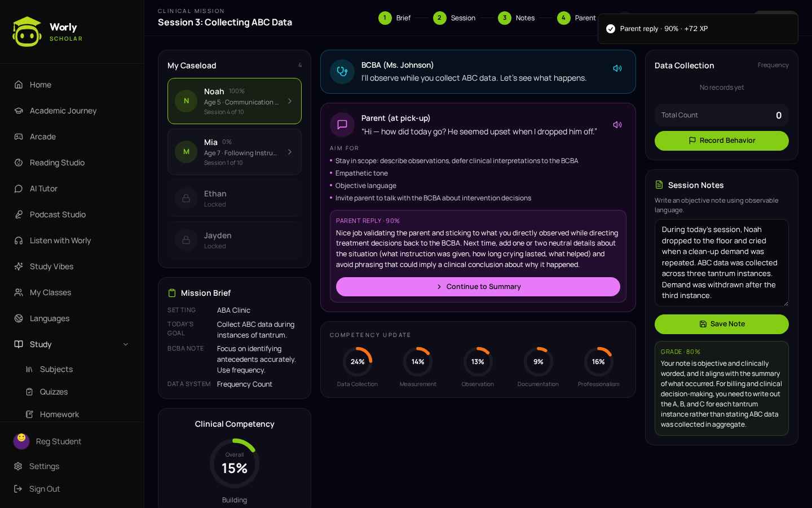Click the Quizzes clipboard icon

tap(29, 392)
